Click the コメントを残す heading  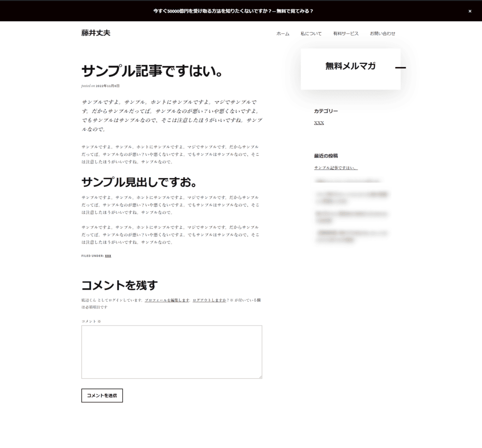(120, 285)
